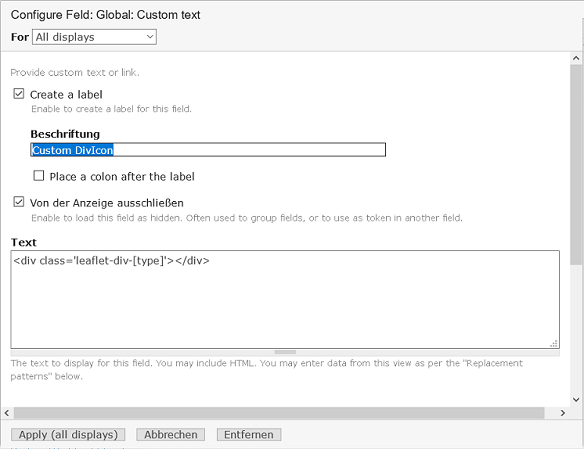The height and width of the screenshot is (449, 584).
Task: Click the vertical scrollbar thumb
Action: pyautogui.click(x=576, y=165)
